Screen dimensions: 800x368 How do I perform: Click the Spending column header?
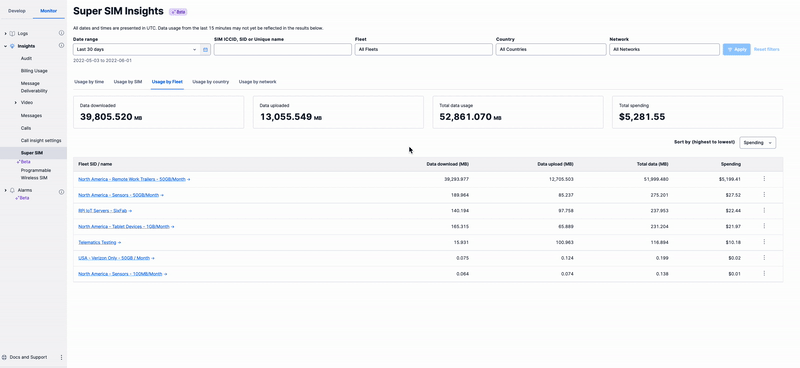tap(731, 164)
